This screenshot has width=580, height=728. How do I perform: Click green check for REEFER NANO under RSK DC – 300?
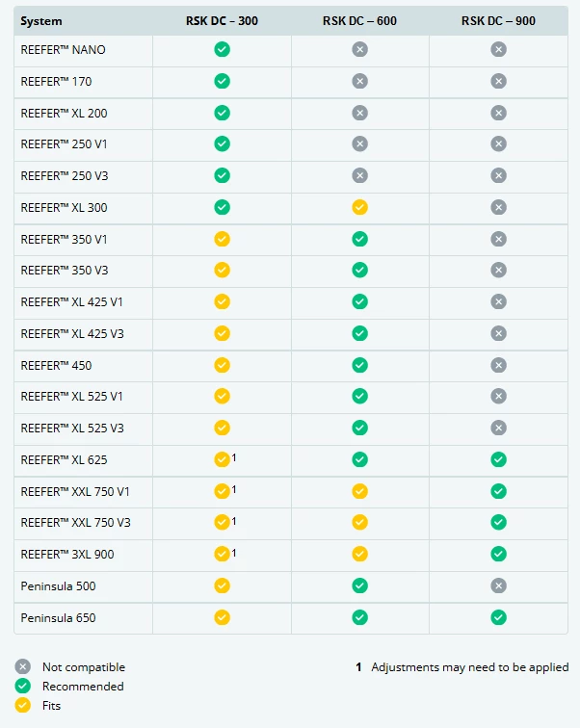tap(222, 50)
